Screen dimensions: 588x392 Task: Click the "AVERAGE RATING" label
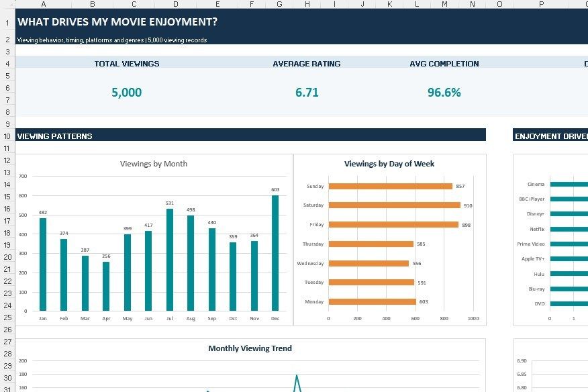307,64
